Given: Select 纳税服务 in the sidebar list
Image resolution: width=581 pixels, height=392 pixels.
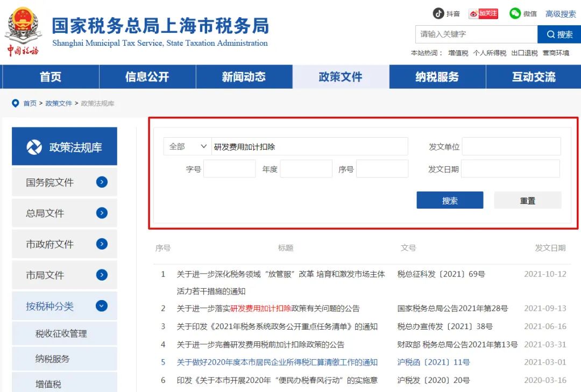Looking at the screenshot, I should coord(65,359).
